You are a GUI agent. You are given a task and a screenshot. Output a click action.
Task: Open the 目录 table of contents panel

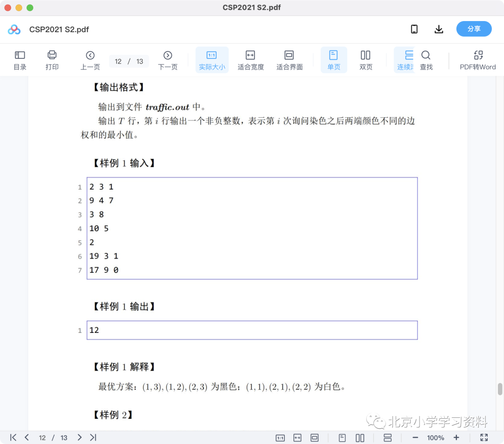tap(20, 60)
